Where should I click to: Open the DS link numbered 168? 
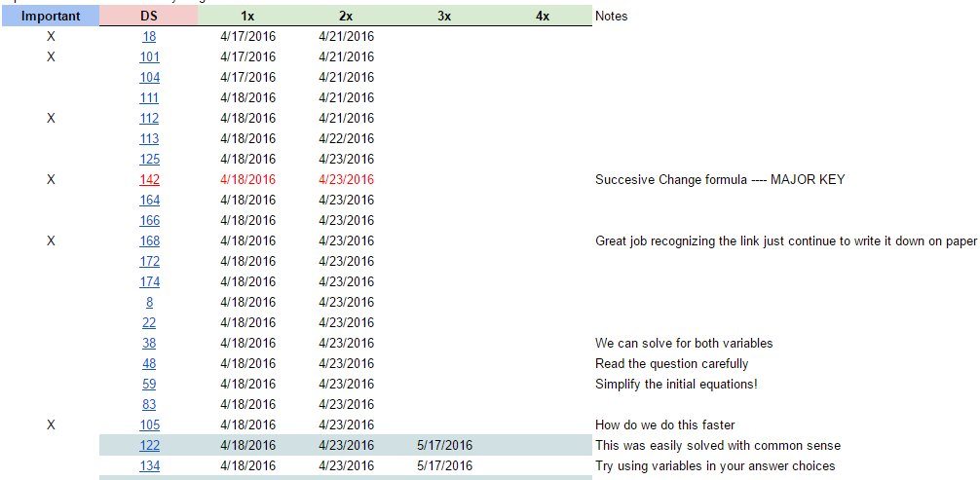[149, 241]
